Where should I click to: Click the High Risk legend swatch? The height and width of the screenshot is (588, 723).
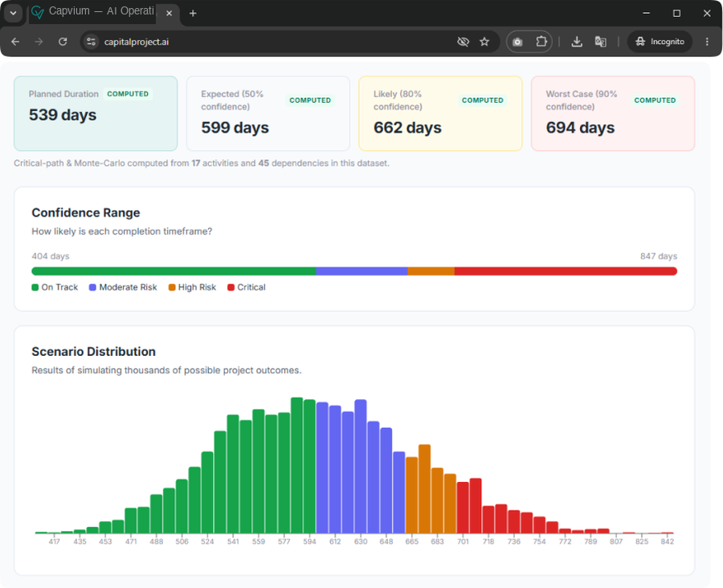(x=172, y=288)
